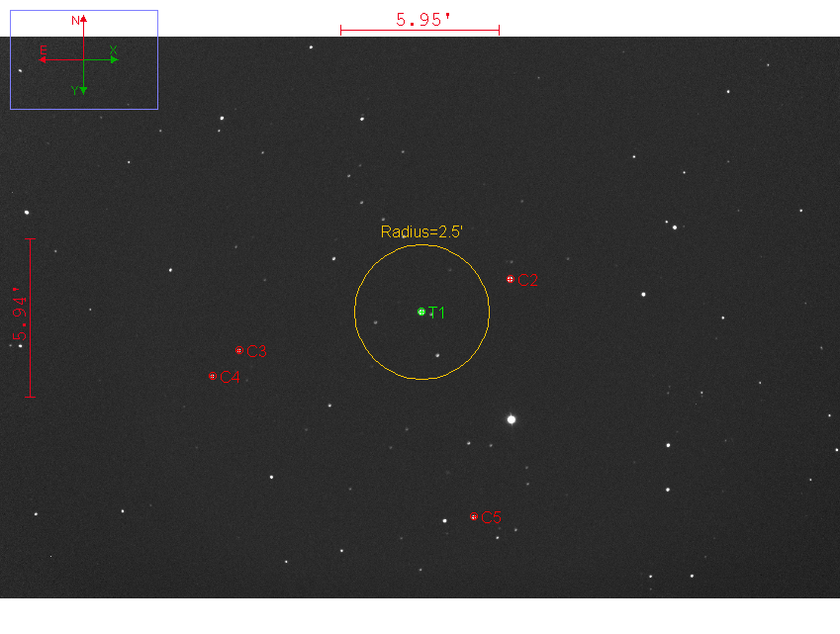840x634 pixels.
Task: Click the green T1 text label
Action: 437,313
